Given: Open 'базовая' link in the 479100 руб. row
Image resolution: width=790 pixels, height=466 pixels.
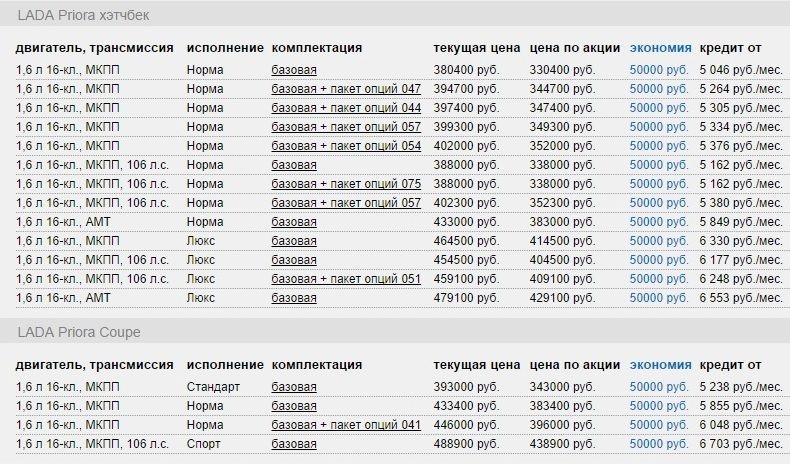Looking at the screenshot, I should (x=294, y=298).
